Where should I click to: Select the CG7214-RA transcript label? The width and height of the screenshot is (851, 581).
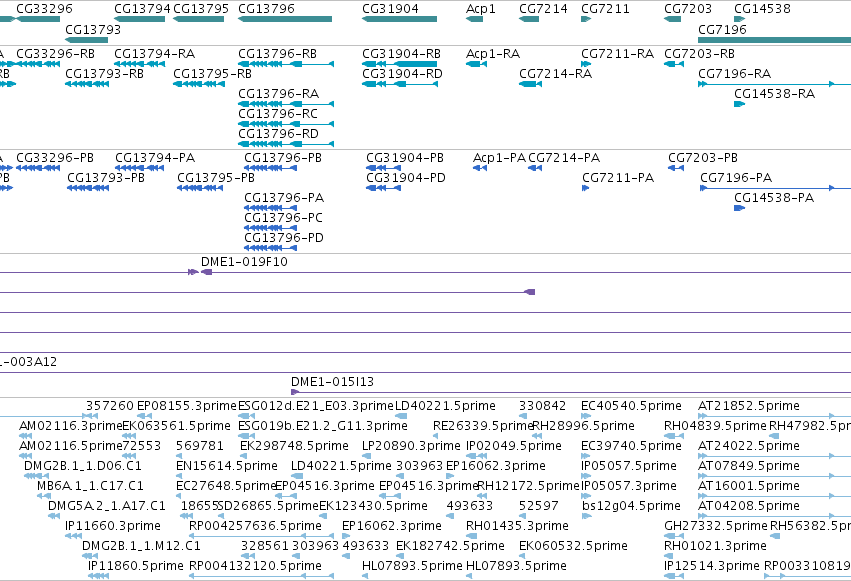pos(555,74)
